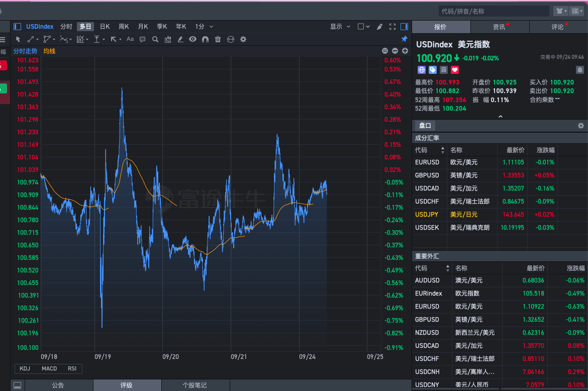Add a comment bubble note
Screen dimensions: 588x391
click(x=143, y=39)
